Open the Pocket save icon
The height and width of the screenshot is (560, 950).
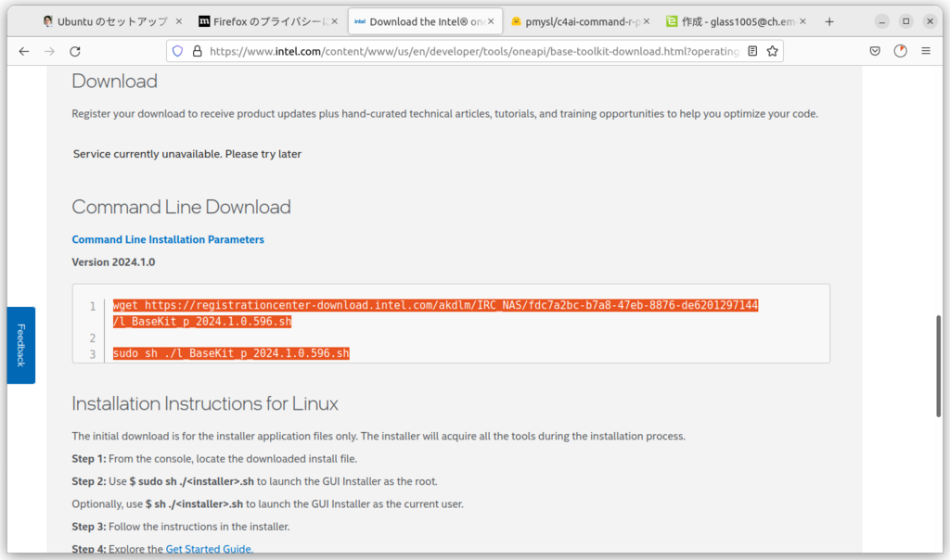pyautogui.click(x=874, y=51)
